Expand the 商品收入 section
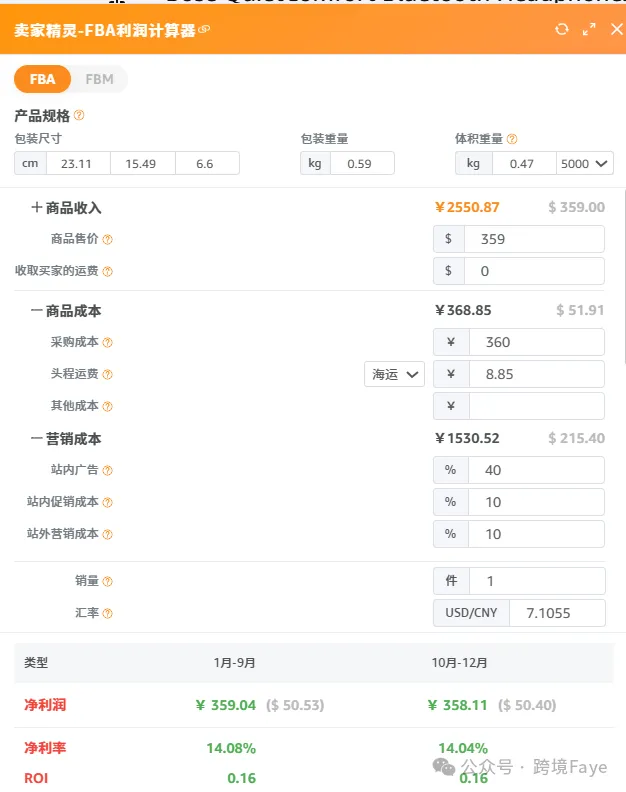The height and width of the screenshot is (792, 626). 37,208
